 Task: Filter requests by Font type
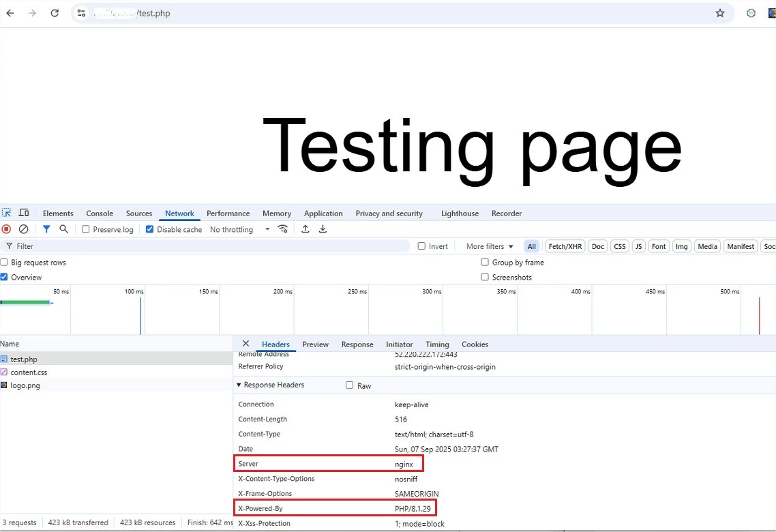[x=659, y=246]
